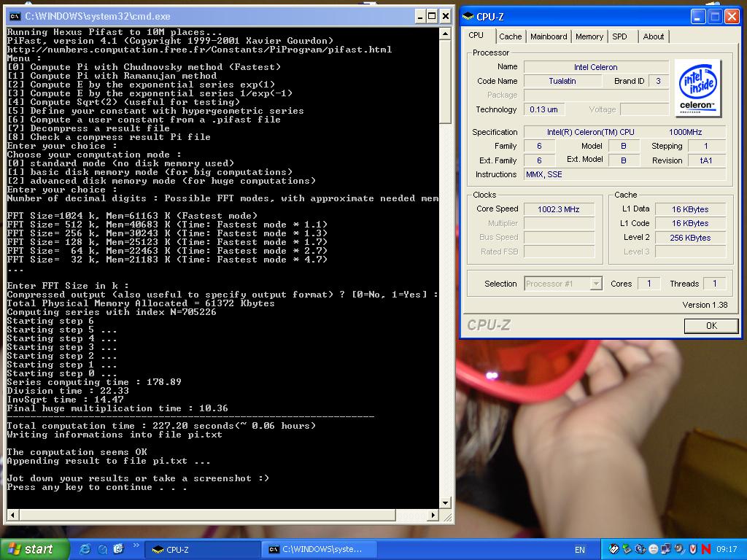
Task: Open the About tab
Action: tap(653, 36)
